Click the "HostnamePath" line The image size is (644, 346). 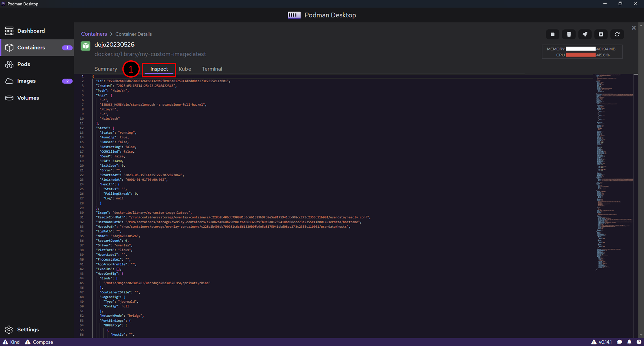(229, 222)
